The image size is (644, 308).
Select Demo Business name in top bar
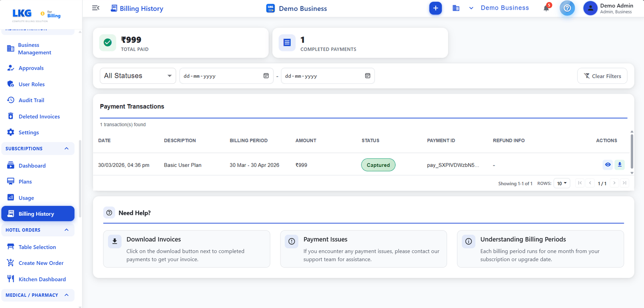505,8
